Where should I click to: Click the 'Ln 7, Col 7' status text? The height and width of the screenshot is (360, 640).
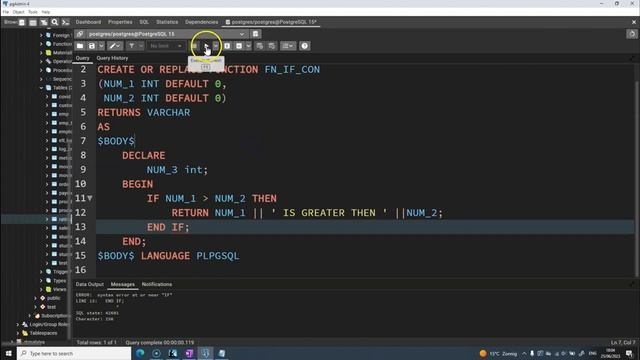click(x=623, y=342)
